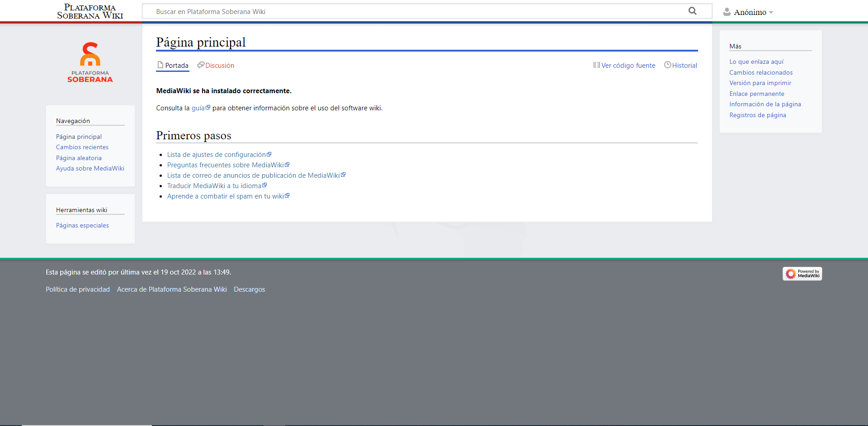Open the Anónimo user dropdown menu
The height and width of the screenshot is (426, 868).
point(753,12)
